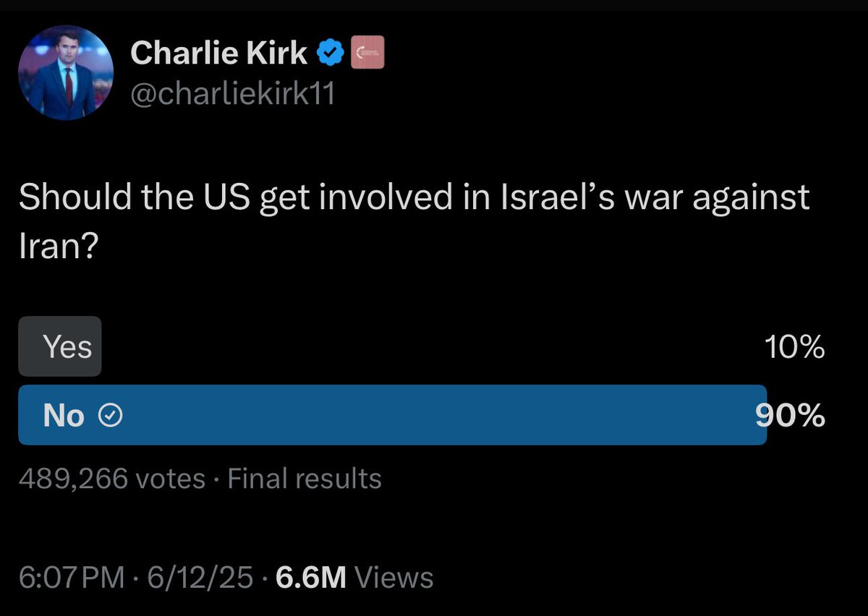Click the words Should the US
The width and height of the screenshot is (868, 616).
(x=134, y=197)
